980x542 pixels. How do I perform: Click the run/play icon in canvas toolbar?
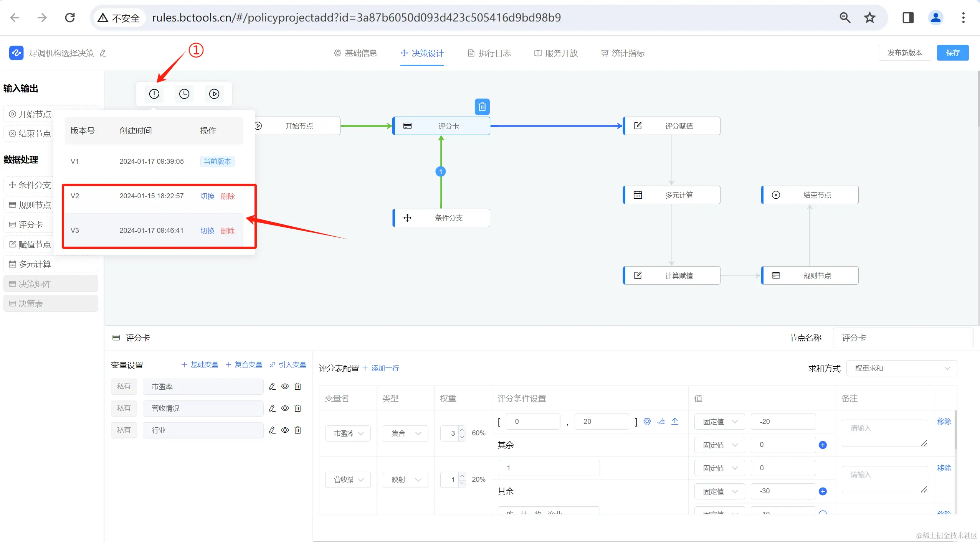[214, 94]
